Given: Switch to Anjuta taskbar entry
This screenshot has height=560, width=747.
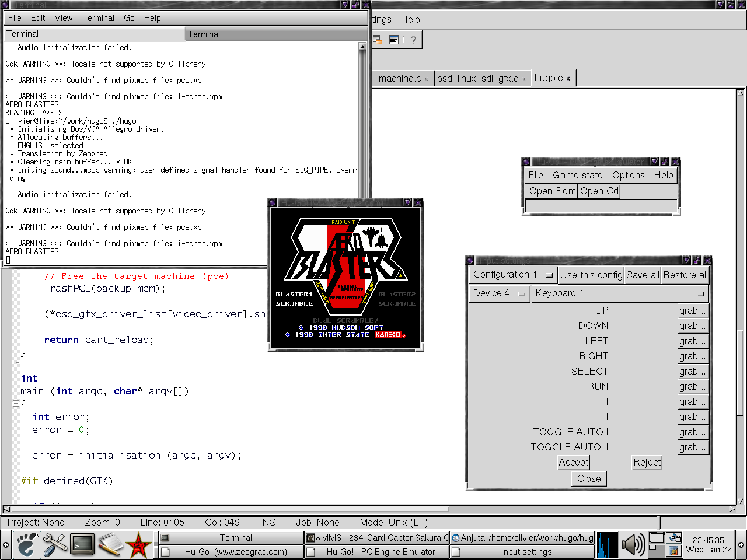Looking at the screenshot, I should (522, 538).
